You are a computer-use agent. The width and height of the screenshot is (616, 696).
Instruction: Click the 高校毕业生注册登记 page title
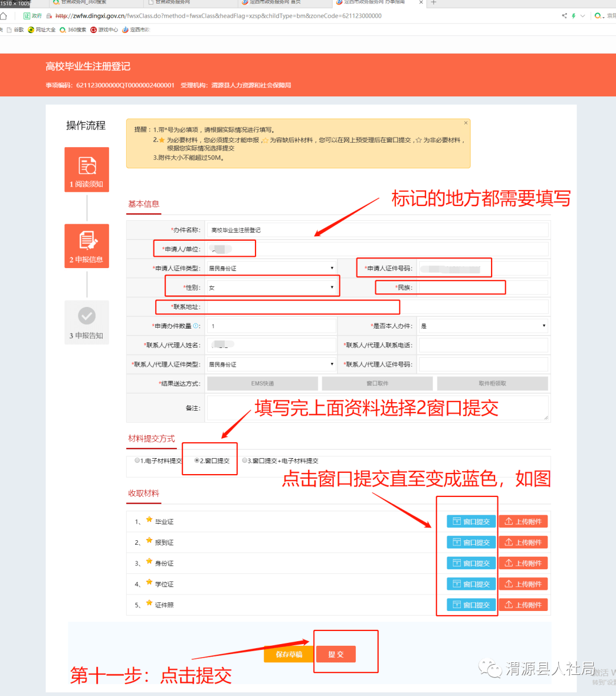point(88,67)
